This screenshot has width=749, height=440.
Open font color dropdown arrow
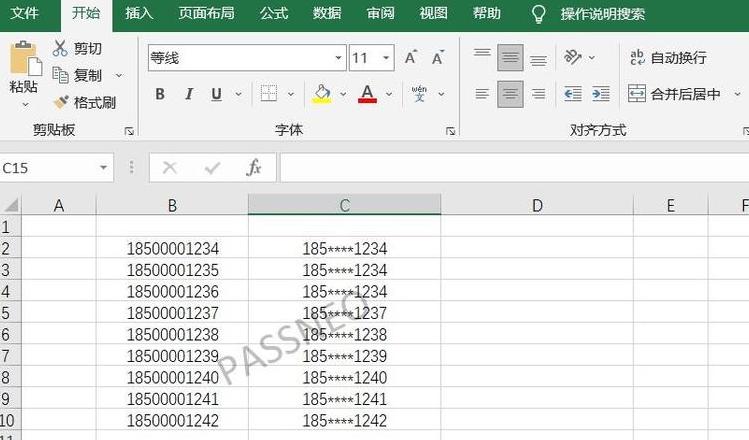pyautogui.click(x=389, y=94)
